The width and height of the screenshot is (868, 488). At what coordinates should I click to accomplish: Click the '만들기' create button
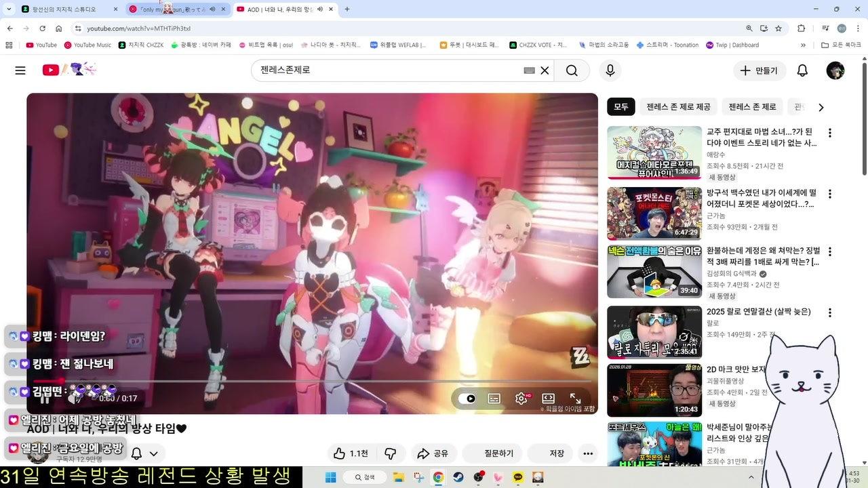point(759,70)
